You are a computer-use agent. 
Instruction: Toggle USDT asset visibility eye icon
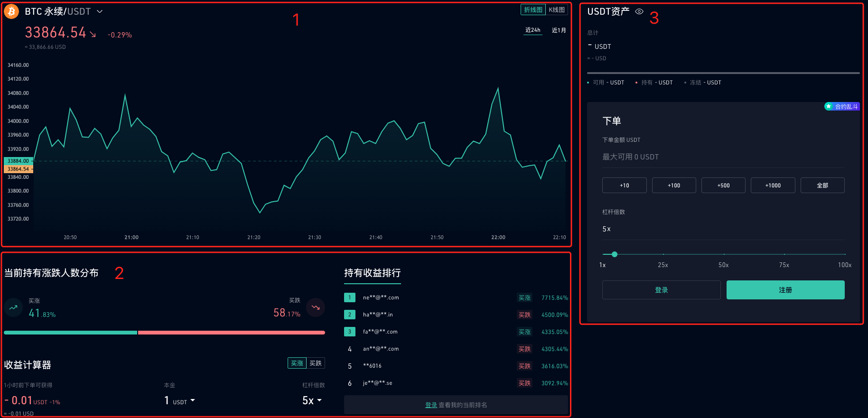639,11
